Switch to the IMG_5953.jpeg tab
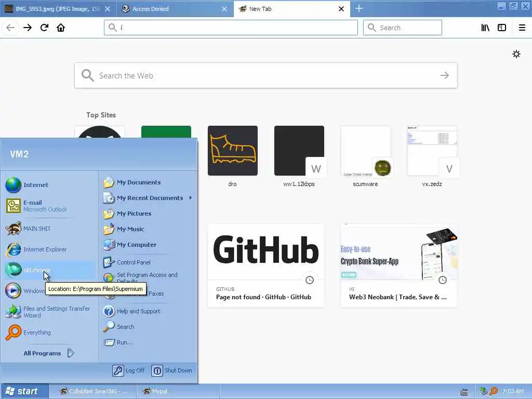 click(58, 9)
